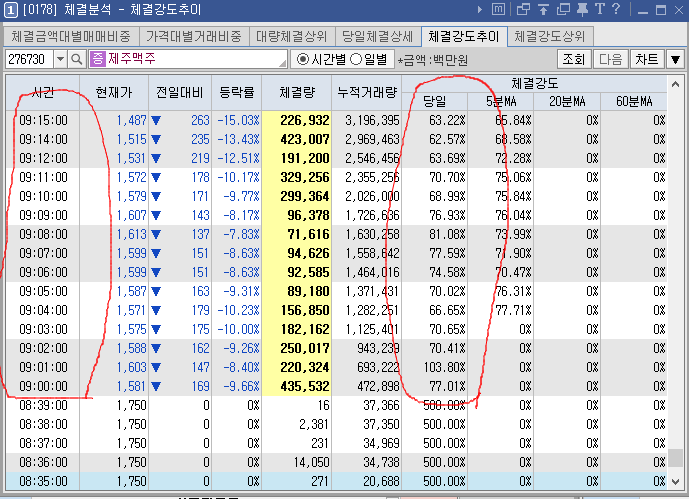This screenshot has width=689, height=499.
Task: Click the pin window icon in title bar
Action: (581, 10)
